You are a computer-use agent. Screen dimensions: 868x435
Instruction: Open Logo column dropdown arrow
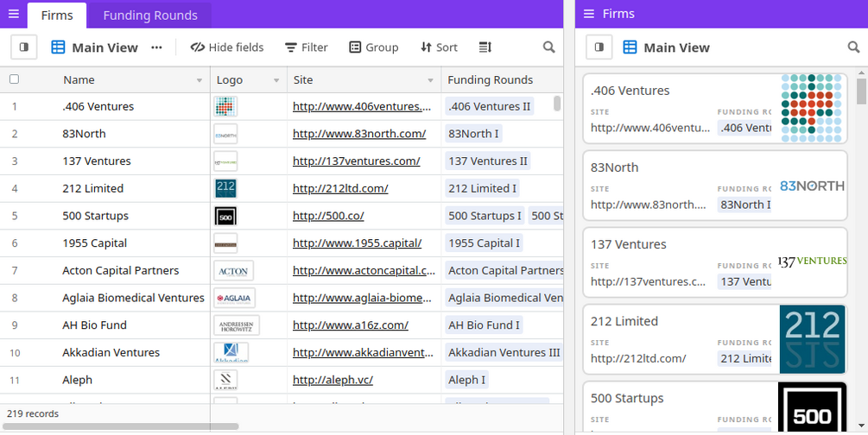[x=276, y=81]
